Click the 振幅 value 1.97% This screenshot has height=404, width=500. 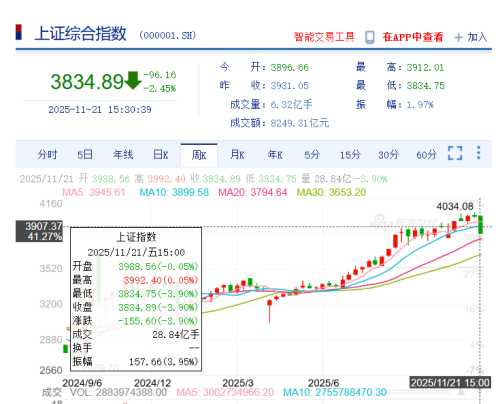(x=420, y=105)
